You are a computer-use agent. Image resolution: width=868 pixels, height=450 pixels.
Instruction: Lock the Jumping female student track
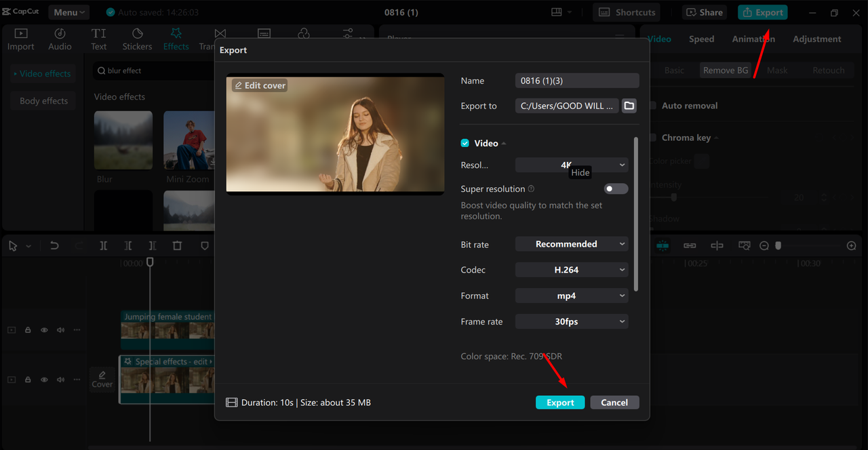point(28,330)
